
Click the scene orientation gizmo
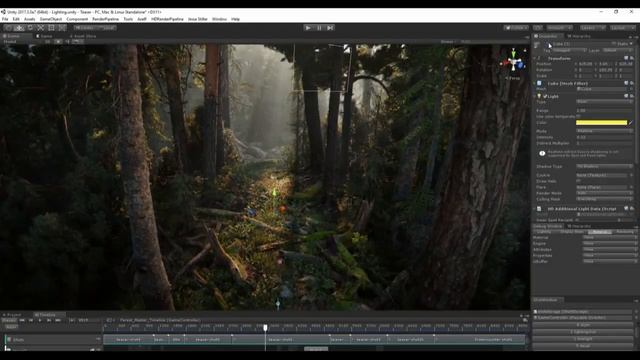pyautogui.click(x=513, y=62)
